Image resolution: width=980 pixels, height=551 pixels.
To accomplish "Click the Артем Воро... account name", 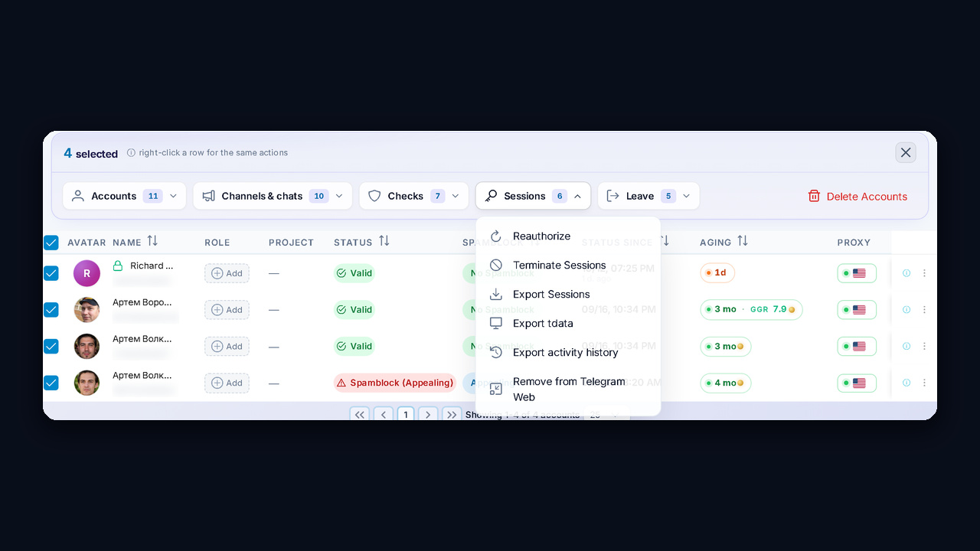I will click(142, 302).
